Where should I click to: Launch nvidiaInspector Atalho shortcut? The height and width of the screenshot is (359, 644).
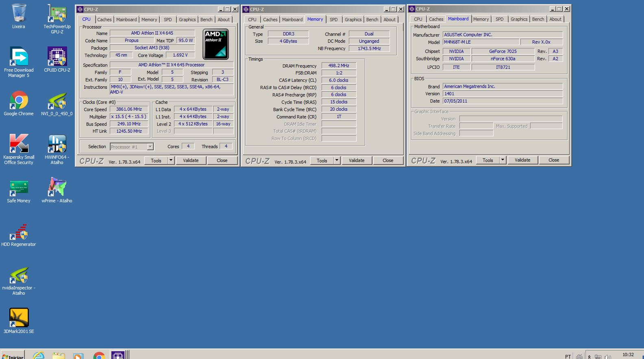tap(19, 281)
